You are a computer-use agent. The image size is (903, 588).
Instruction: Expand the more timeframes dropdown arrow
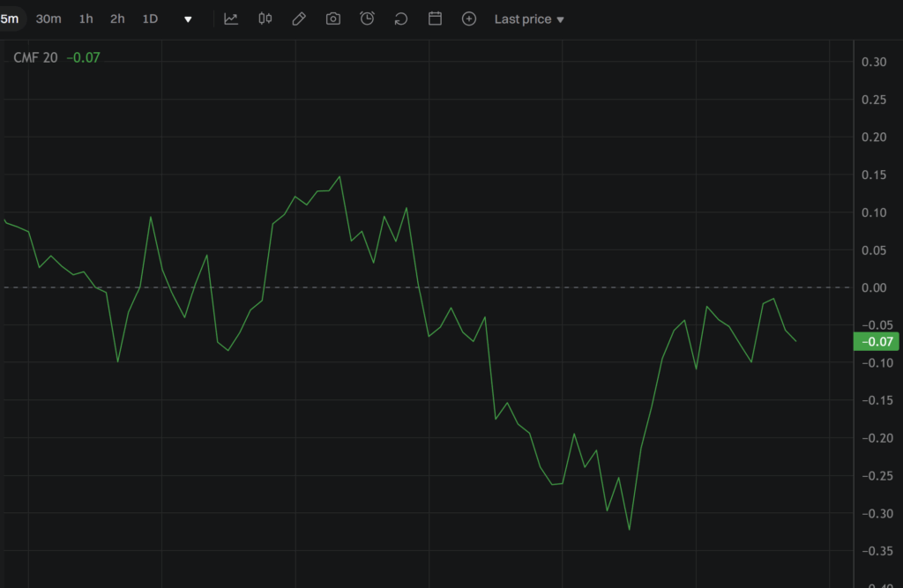click(x=188, y=19)
